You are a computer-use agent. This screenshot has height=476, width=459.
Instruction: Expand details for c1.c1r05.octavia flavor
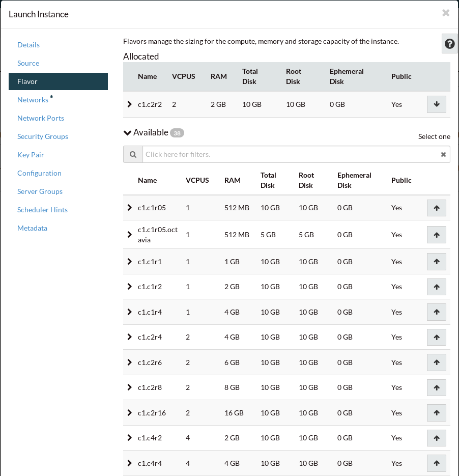129,235
